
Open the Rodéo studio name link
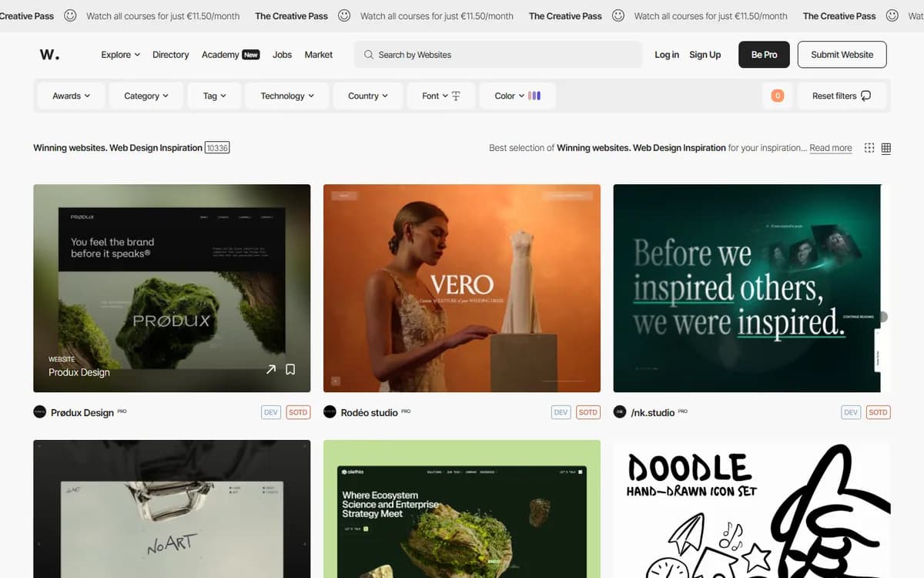[370, 412]
